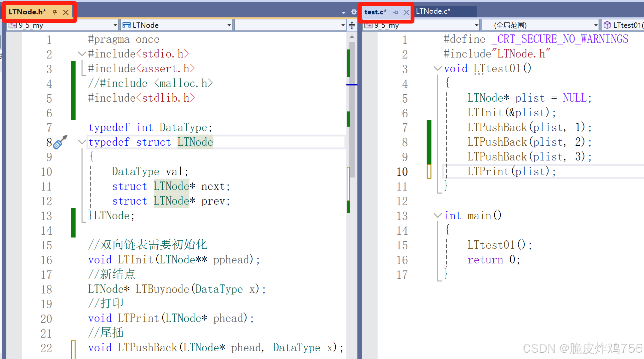Screen dimensions: 644x359
Task: Click the LTPushBack(plist, 2) call
Action: pyautogui.click(x=529, y=142)
